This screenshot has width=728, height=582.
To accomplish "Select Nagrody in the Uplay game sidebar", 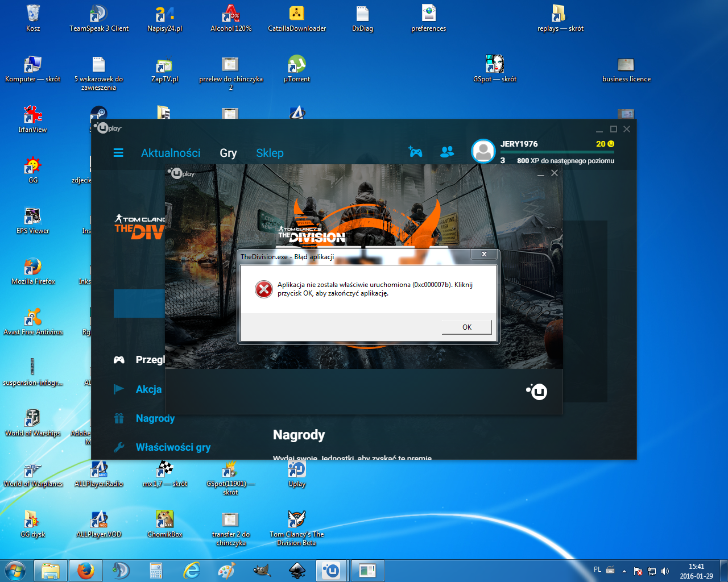I will (155, 418).
